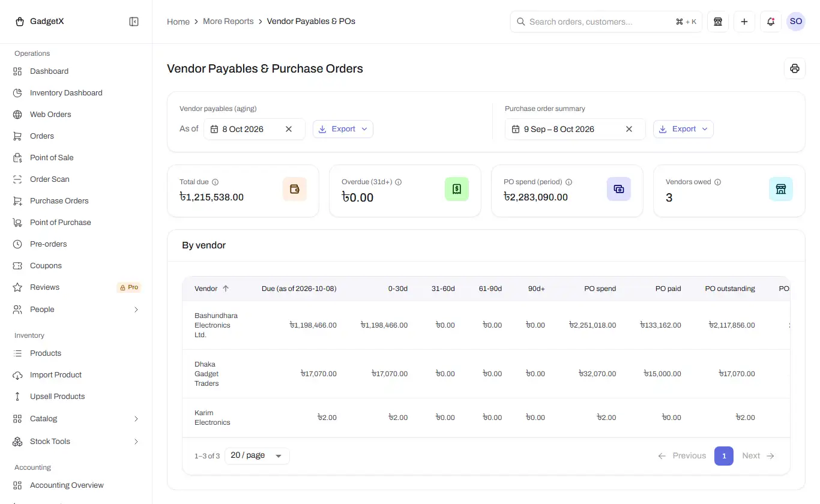The height and width of the screenshot is (504, 820).
Task: Click the ৳133,162.00 PO paid value
Action: tap(661, 325)
